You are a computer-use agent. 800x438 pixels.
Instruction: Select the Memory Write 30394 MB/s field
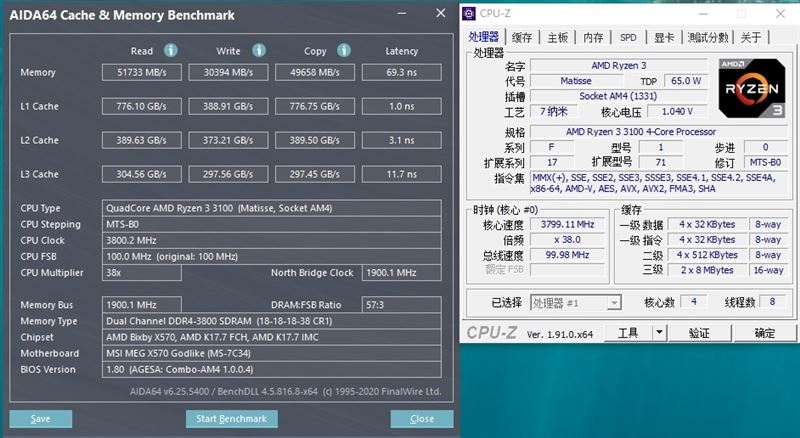pyautogui.click(x=228, y=72)
